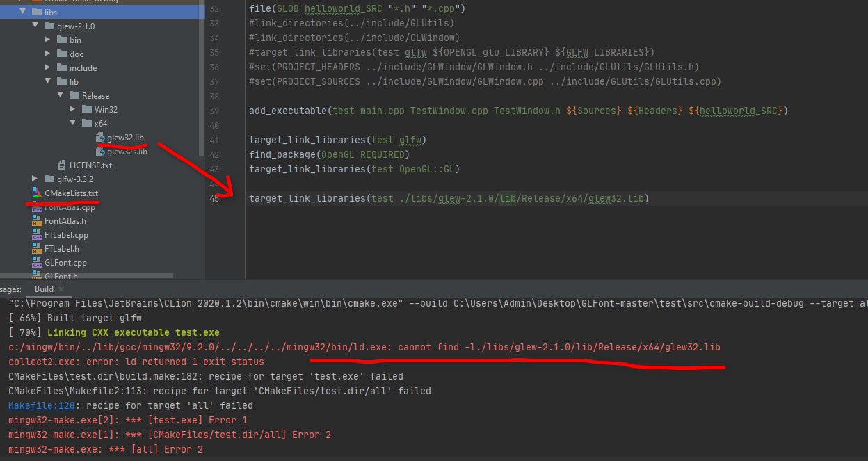Click the Release folder icon
Image resolution: width=868 pixels, height=461 pixels.
click(x=74, y=95)
